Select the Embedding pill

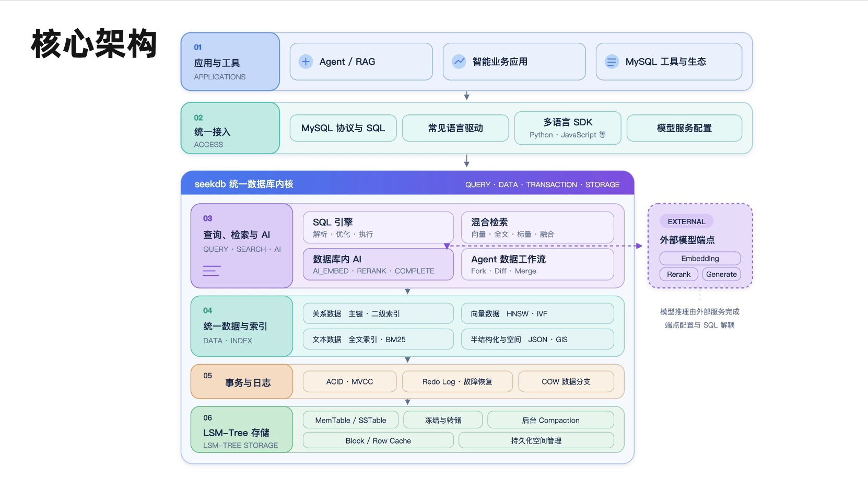[700, 258]
